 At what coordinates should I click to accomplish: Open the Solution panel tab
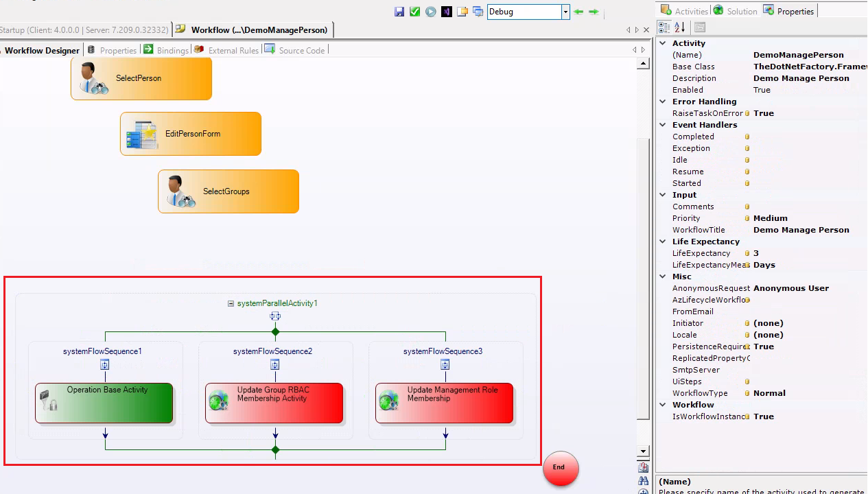[736, 11]
